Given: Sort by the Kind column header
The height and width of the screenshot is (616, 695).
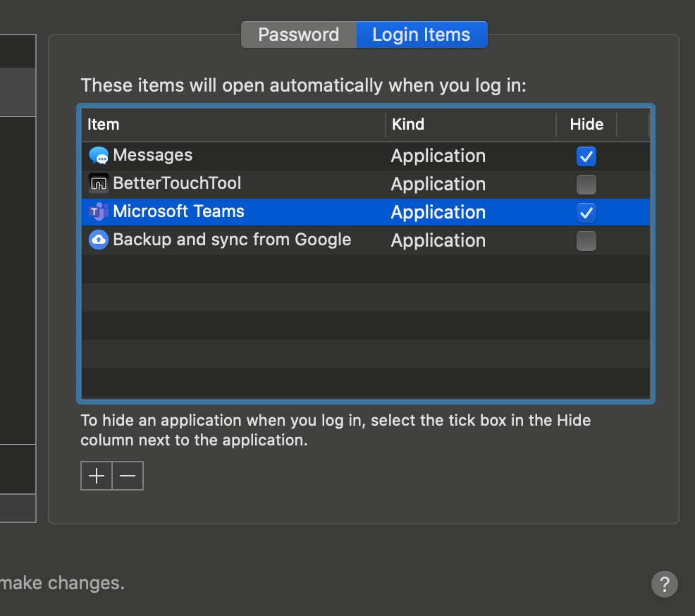Looking at the screenshot, I should 471,125.
